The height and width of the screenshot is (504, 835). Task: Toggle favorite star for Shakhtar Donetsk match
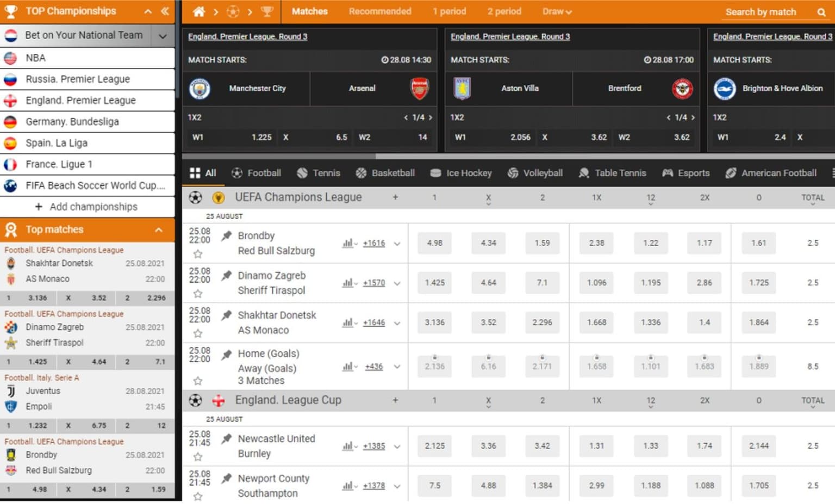pos(198,333)
